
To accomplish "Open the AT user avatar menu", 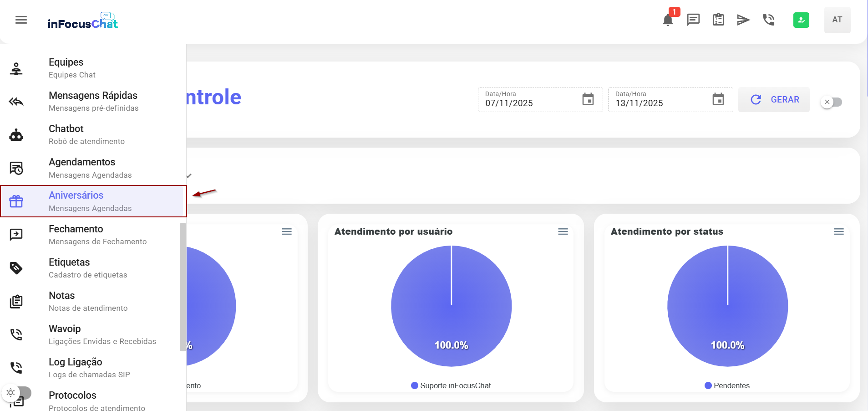I will click(x=837, y=20).
